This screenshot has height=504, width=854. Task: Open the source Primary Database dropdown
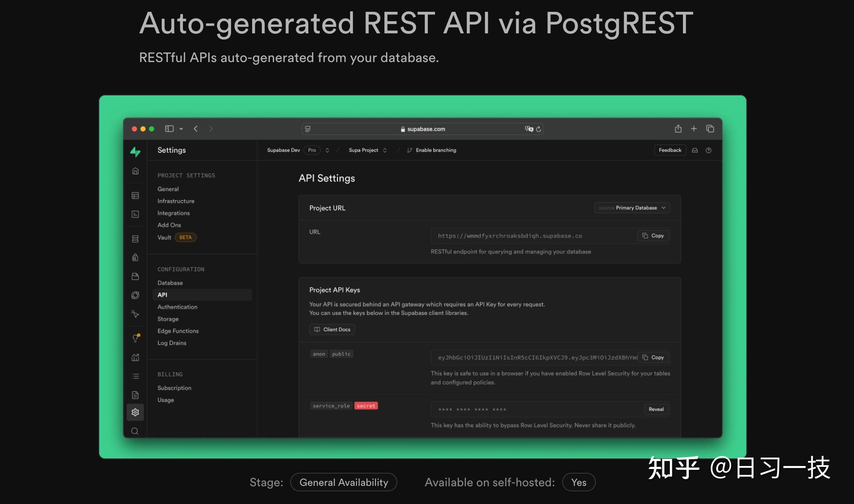click(x=632, y=208)
